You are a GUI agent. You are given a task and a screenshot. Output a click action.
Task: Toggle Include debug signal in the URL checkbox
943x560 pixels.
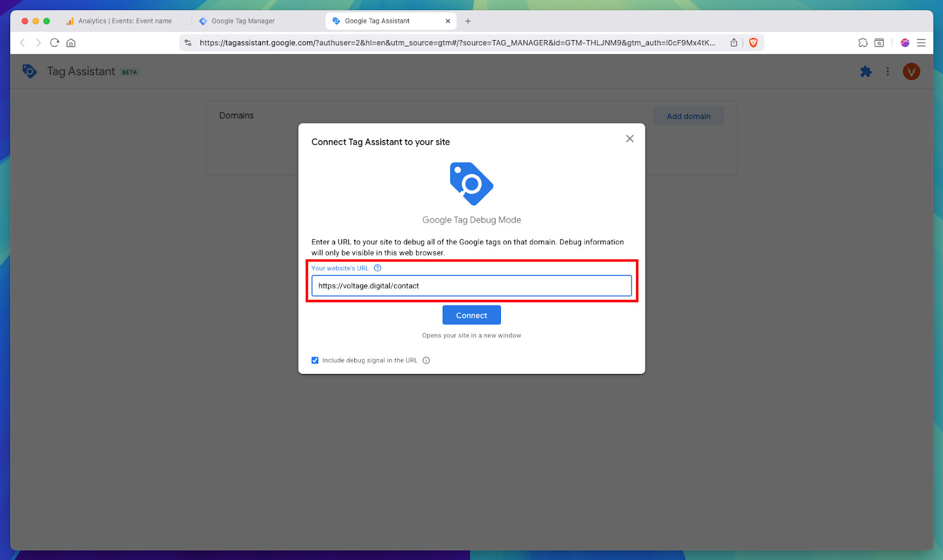(315, 360)
